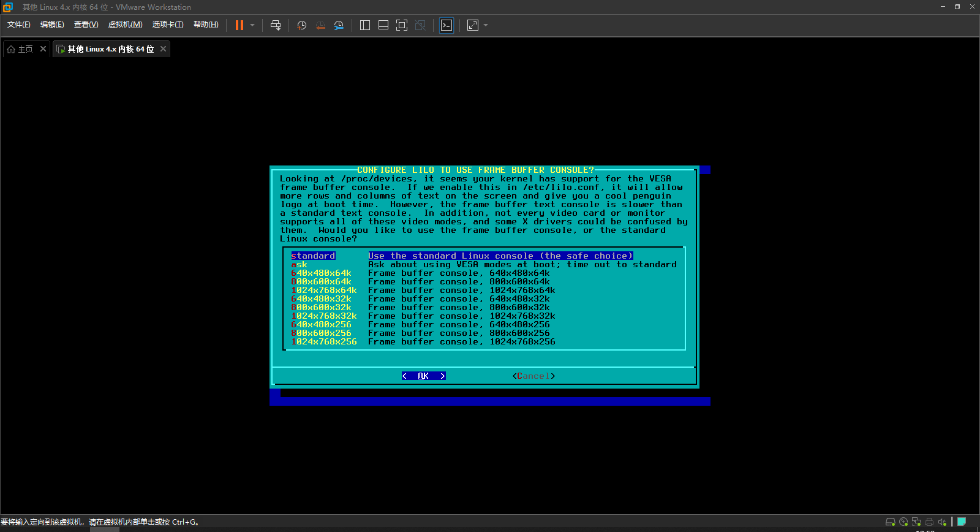
Task: Open the 帮助(H) menu
Action: 206,25
